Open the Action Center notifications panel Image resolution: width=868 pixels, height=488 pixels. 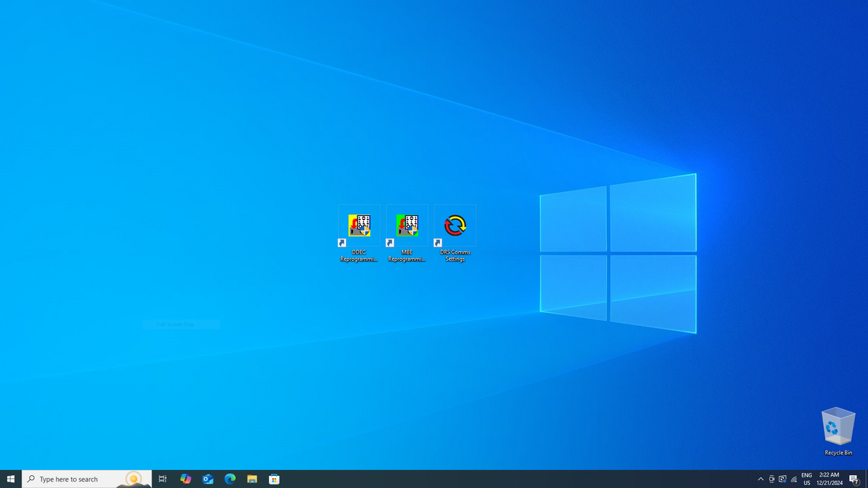pyautogui.click(x=854, y=479)
